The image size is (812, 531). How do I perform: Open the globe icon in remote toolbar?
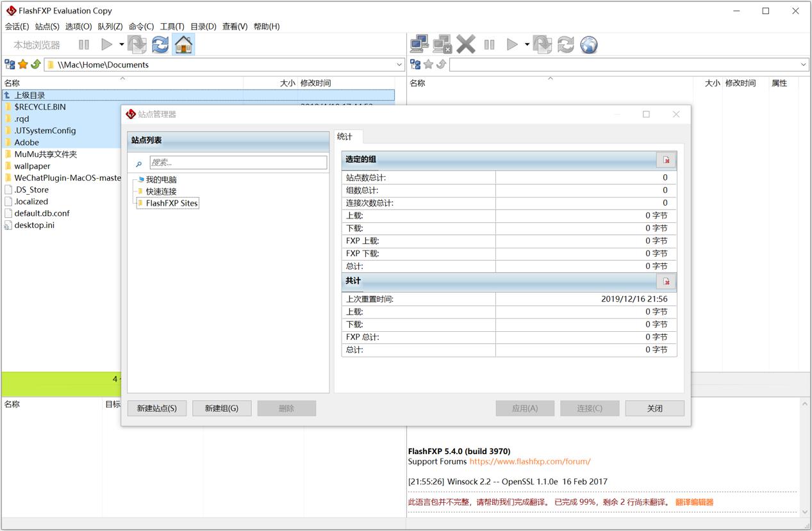coord(588,44)
